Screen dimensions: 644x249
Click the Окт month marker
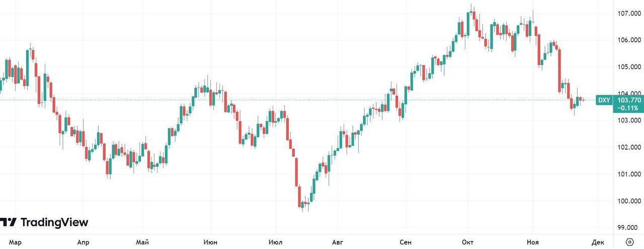tap(468, 242)
